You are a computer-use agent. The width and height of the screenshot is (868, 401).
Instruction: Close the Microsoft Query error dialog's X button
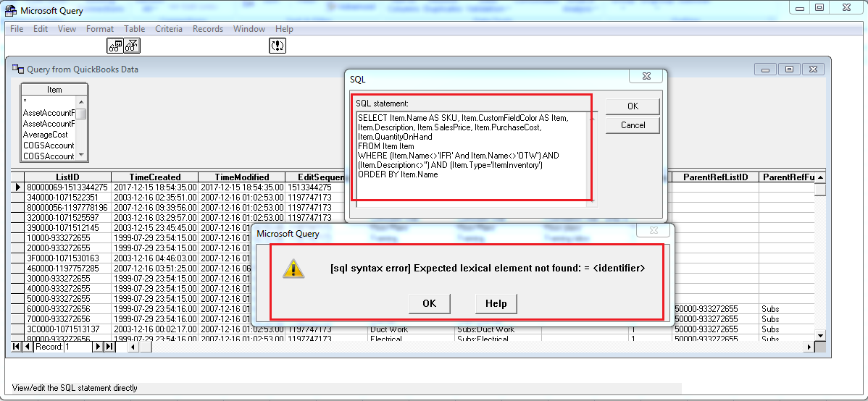coord(654,231)
